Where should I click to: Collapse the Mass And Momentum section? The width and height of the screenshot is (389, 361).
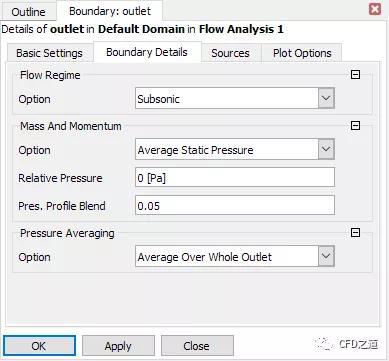pos(355,126)
